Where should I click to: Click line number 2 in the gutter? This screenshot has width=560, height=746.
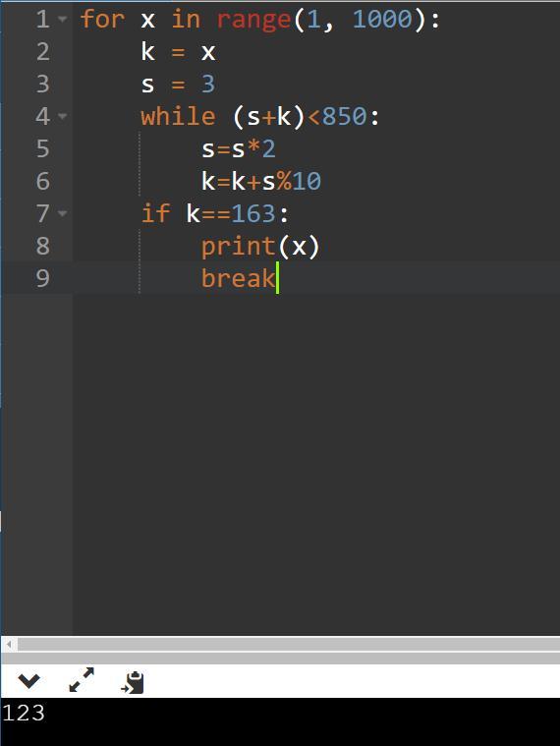point(43,51)
